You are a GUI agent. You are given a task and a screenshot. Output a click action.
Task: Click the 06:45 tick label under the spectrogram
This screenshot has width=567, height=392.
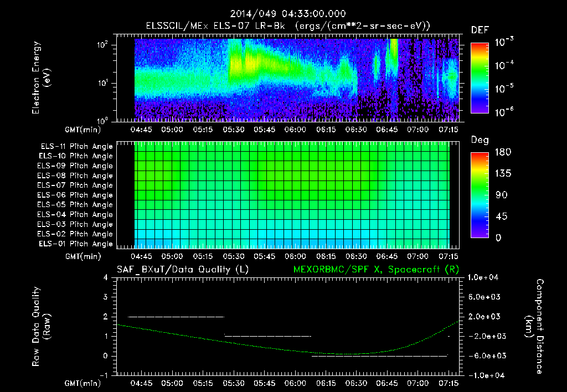[x=387, y=130]
